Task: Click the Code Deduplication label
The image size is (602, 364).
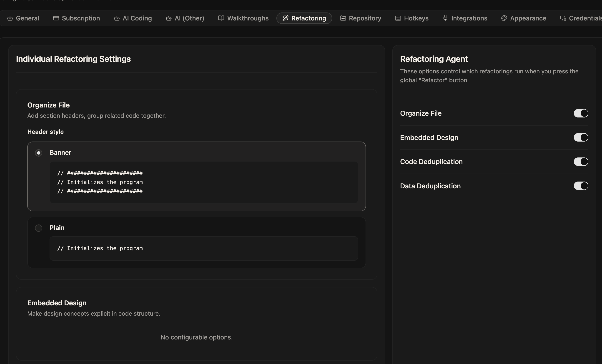Action: [431, 162]
